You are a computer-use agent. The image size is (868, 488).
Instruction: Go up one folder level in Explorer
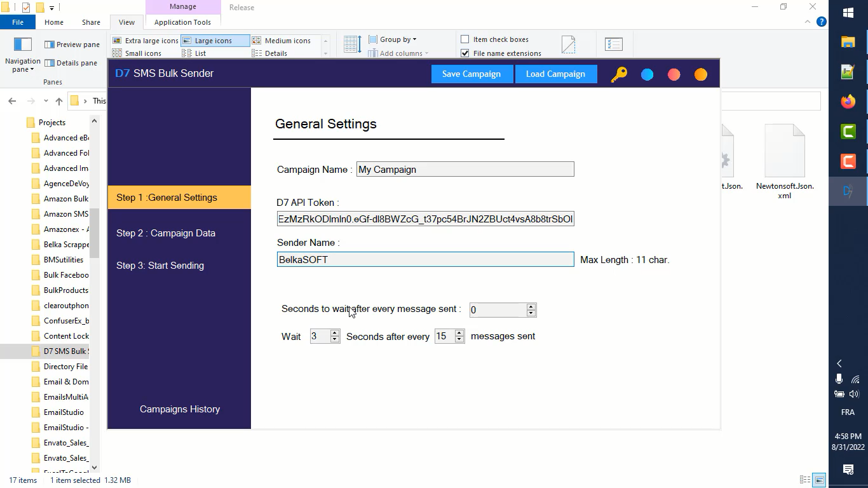[x=59, y=101]
